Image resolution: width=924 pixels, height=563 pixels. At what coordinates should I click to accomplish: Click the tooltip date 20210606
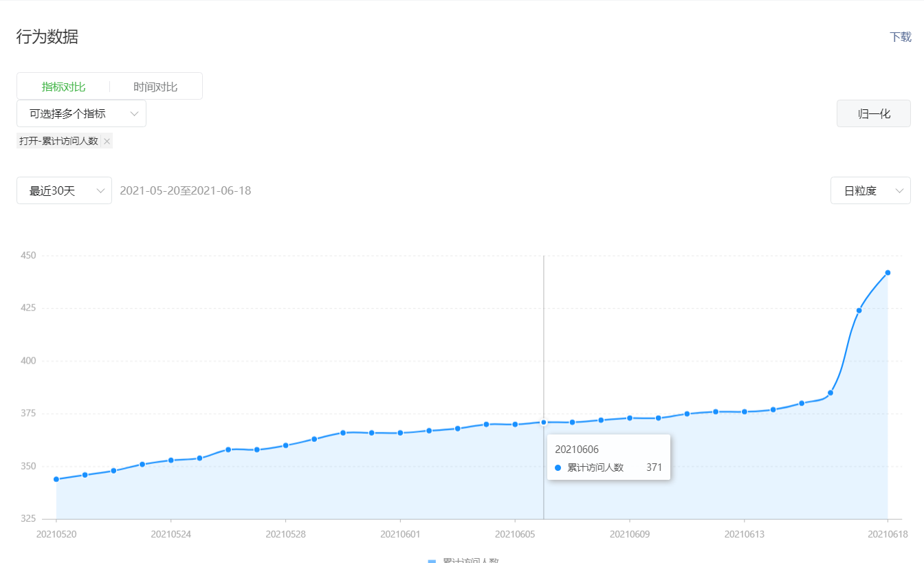tap(577, 450)
